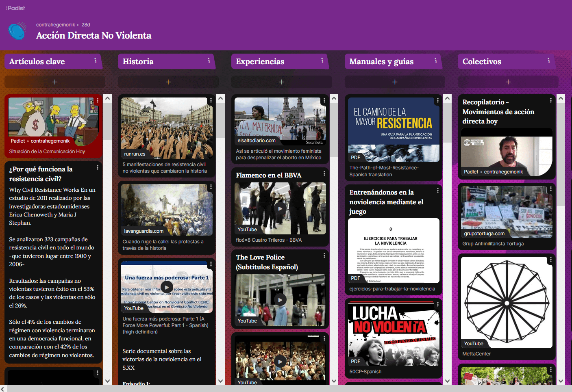Play The Love Police video
The width and height of the screenshot is (572, 392).
pos(280,300)
